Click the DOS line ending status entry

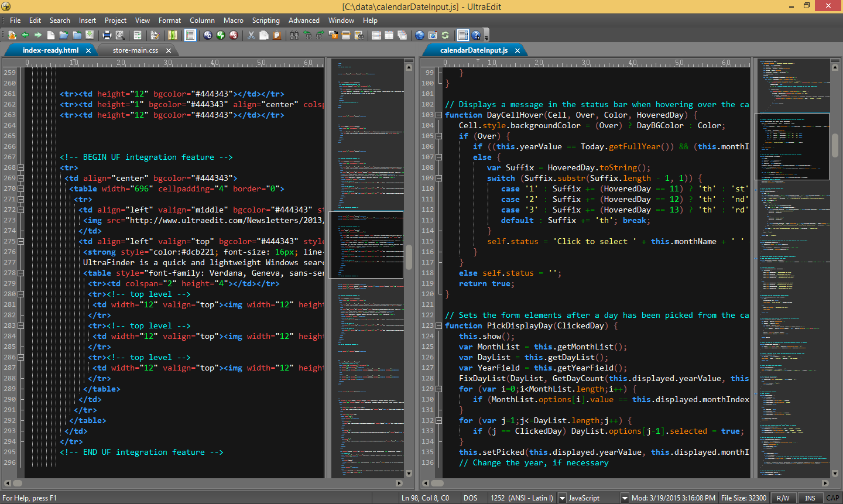(x=470, y=498)
